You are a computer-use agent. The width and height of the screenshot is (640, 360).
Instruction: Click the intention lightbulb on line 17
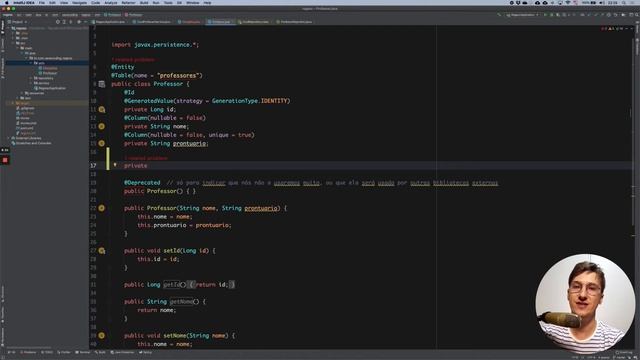115,165
